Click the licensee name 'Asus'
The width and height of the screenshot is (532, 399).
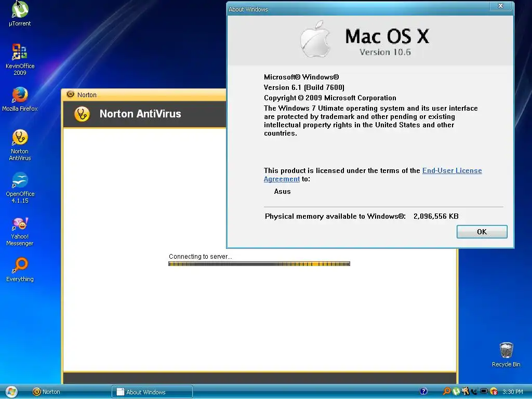tap(282, 191)
